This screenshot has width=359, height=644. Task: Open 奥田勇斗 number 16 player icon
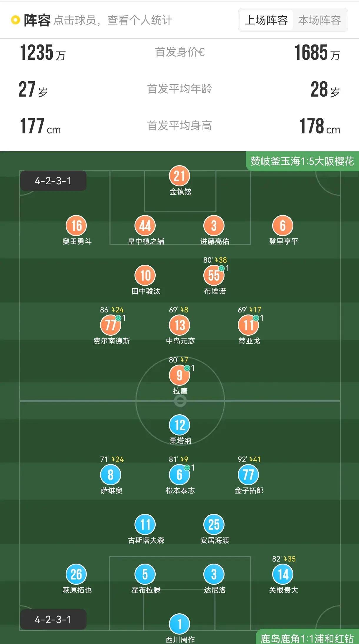click(x=76, y=226)
